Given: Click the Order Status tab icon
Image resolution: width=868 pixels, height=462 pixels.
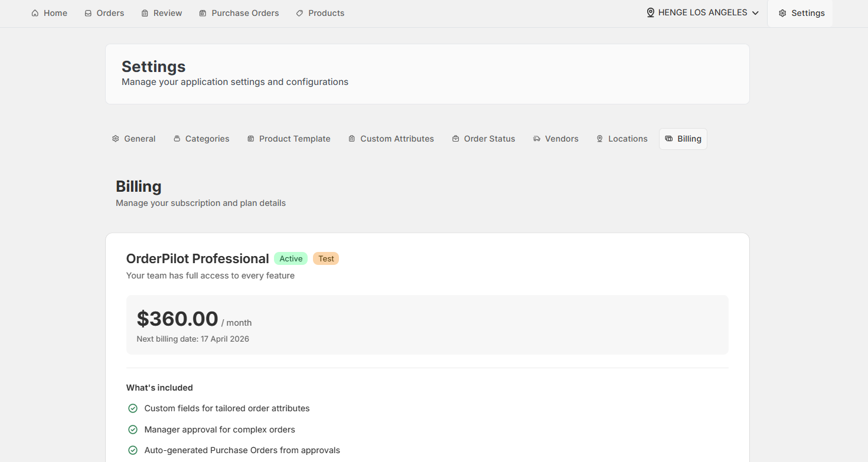Looking at the screenshot, I should pos(455,139).
